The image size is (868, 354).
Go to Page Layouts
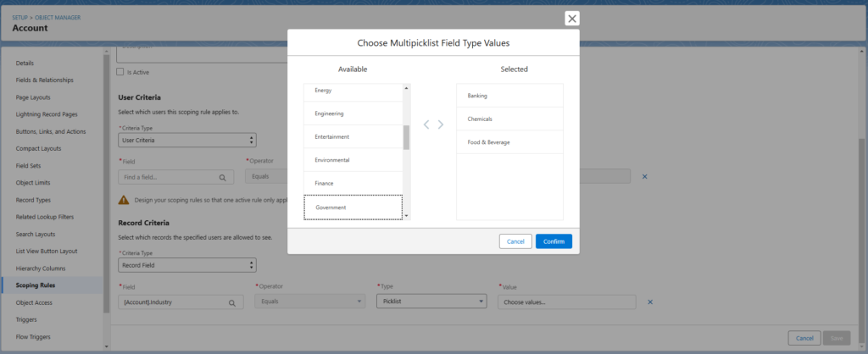tap(33, 97)
